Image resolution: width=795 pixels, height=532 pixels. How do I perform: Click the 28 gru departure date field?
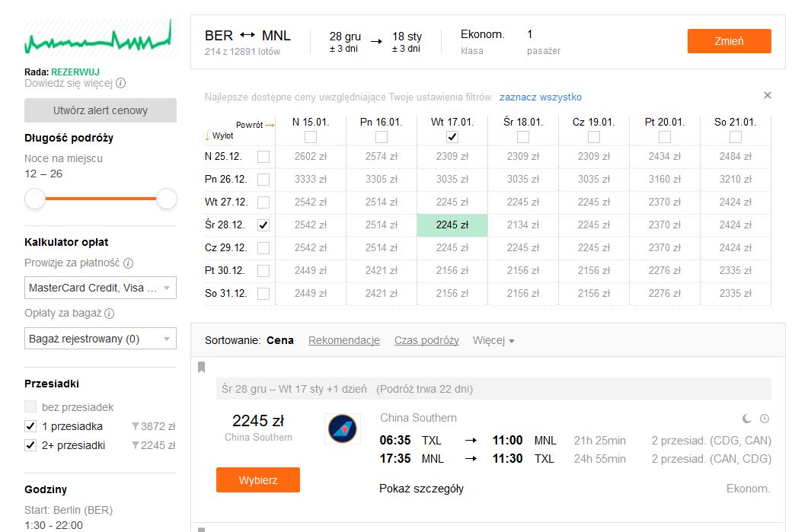pyautogui.click(x=345, y=42)
